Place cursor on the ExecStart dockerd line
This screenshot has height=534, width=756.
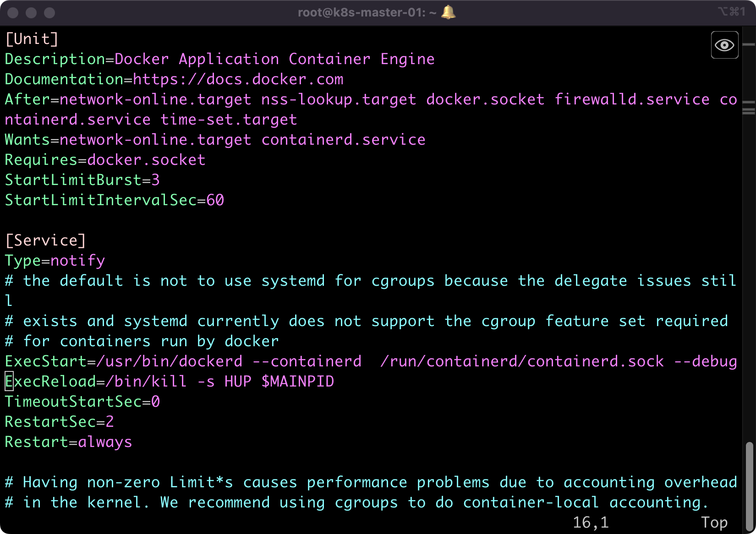click(x=183, y=361)
